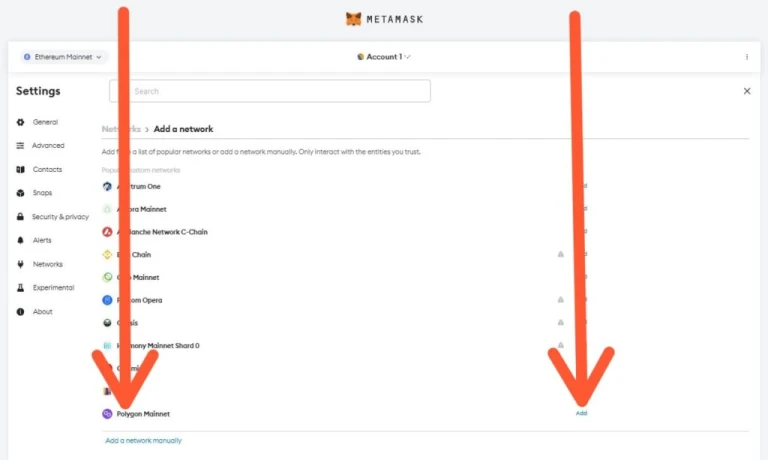Close the Settings page
This screenshot has width=768, height=460.
click(x=747, y=91)
